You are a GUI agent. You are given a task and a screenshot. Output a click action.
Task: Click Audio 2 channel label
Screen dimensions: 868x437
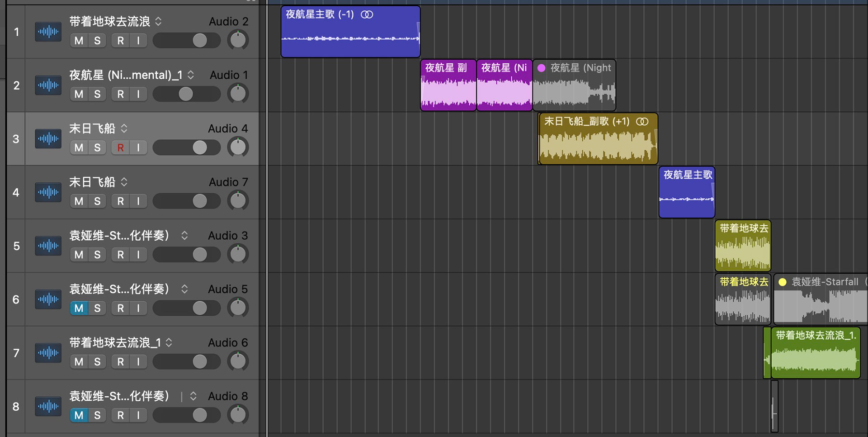click(x=228, y=21)
